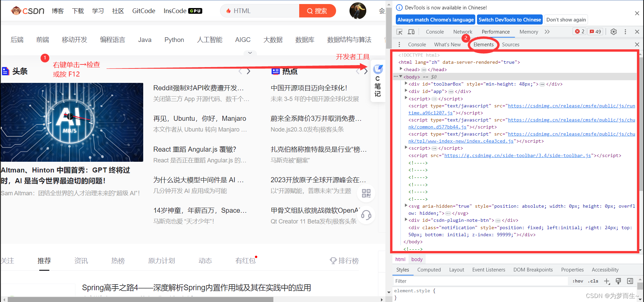This screenshot has width=644, height=302.
Task: Click the styles Filter input
Action: 481,281
